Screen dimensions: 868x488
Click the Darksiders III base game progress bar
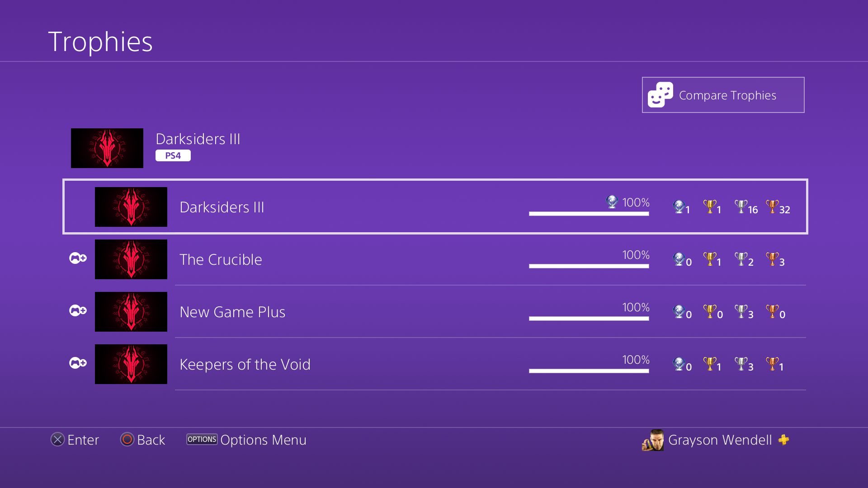[x=589, y=214]
